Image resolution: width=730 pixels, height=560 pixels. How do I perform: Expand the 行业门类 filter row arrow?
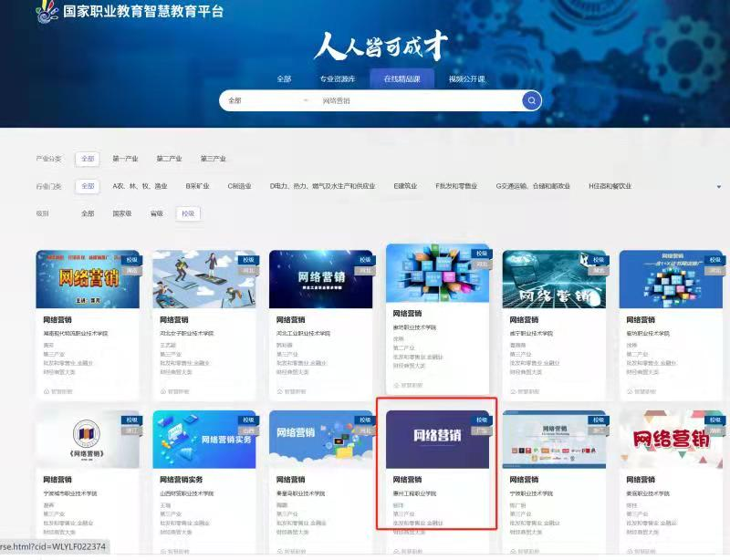pyautogui.click(x=719, y=187)
